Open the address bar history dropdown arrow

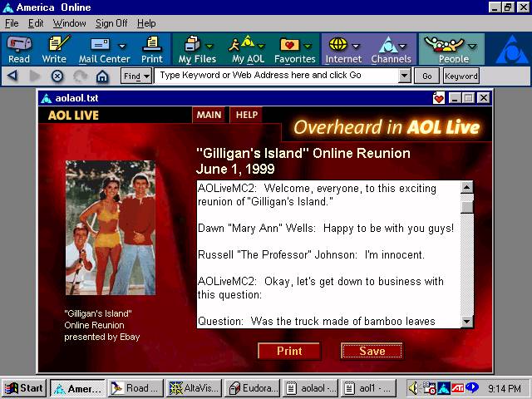pyautogui.click(x=404, y=76)
